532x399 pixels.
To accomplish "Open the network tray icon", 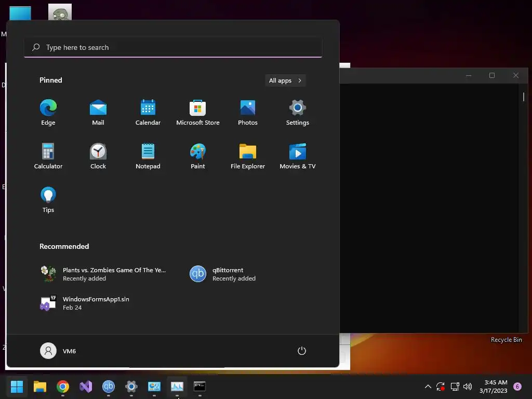I will click(455, 387).
